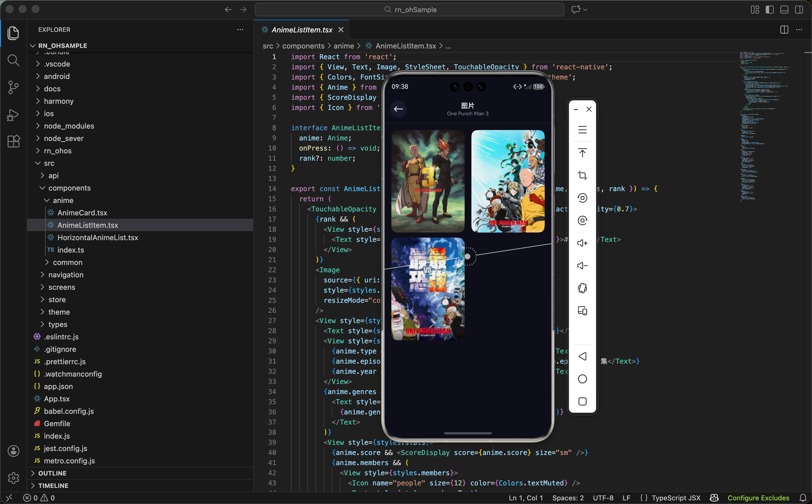Tap the first One Punch Man poster thumbnail
Image resolution: width=812 pixels, height=504 pixels.
pos(428,181)
